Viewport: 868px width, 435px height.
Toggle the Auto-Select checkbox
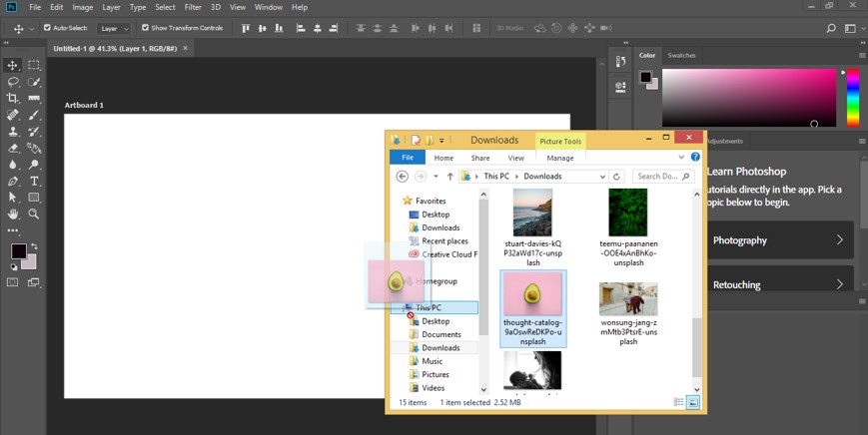click(x=46, y=28)
